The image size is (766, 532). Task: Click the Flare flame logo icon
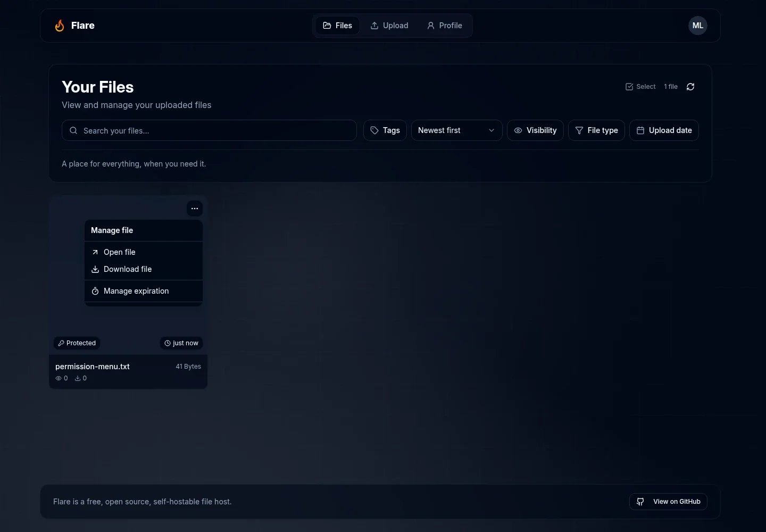pos(60,26)
